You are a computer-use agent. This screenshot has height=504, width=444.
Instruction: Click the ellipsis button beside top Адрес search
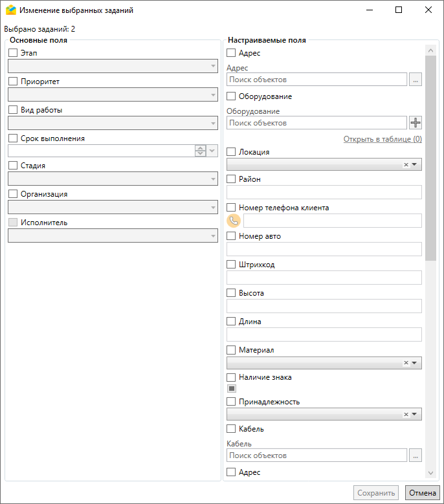click(x=416, y=80)
